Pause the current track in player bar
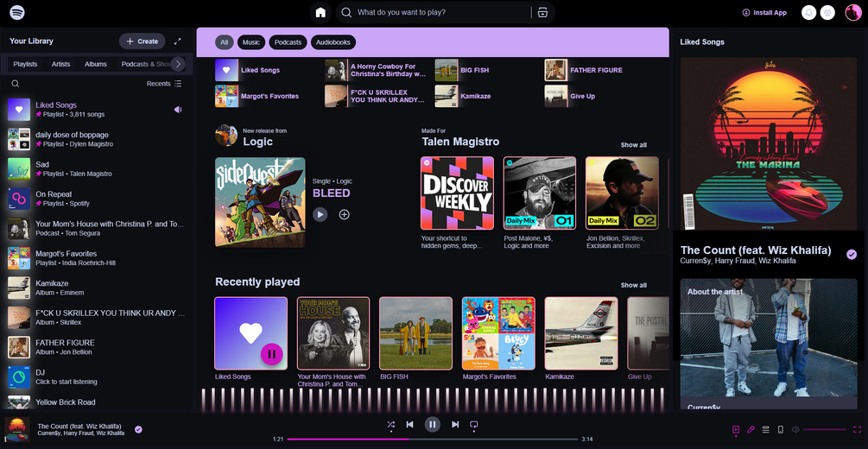 coord(433,425)
